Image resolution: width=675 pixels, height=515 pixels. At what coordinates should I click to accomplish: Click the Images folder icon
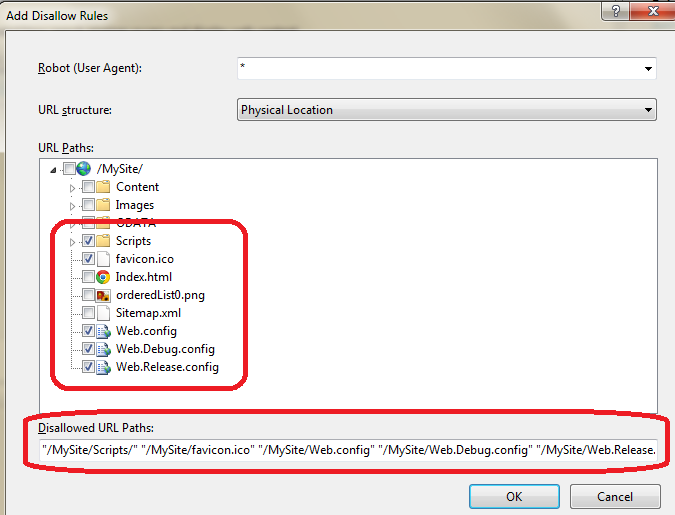click(103, 205)
